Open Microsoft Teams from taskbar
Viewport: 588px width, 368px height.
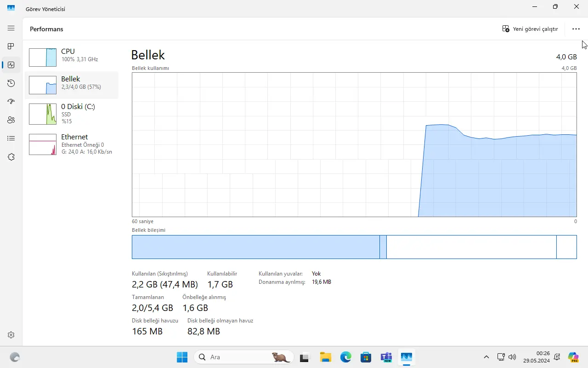point(386,357)
